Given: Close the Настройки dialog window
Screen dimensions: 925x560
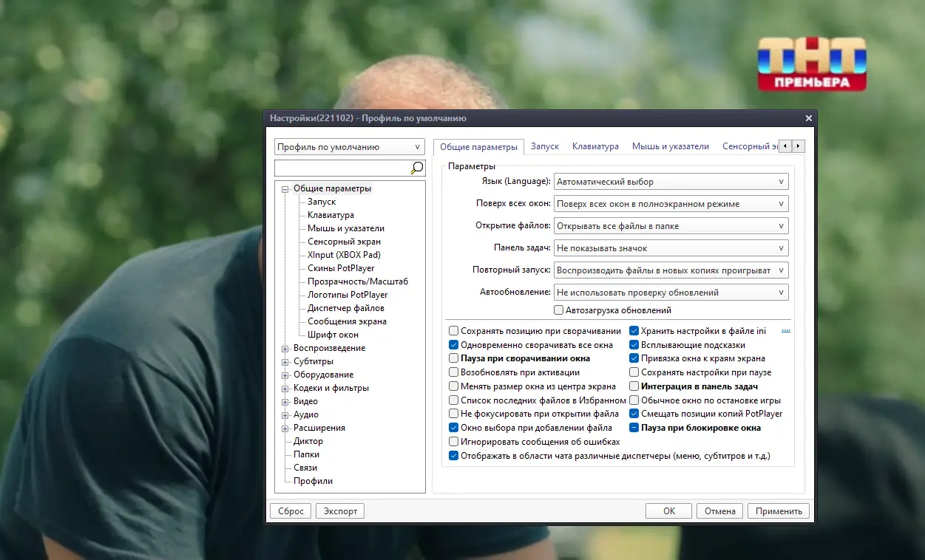Looking at the screenshot, I should tap(808, 118).
